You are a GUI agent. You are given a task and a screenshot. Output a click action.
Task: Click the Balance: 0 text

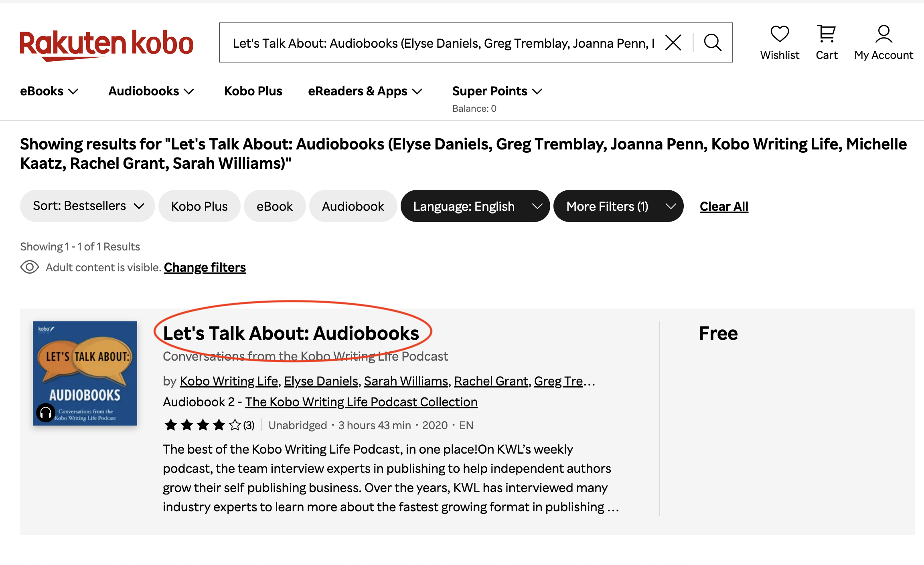coord(474,109)
